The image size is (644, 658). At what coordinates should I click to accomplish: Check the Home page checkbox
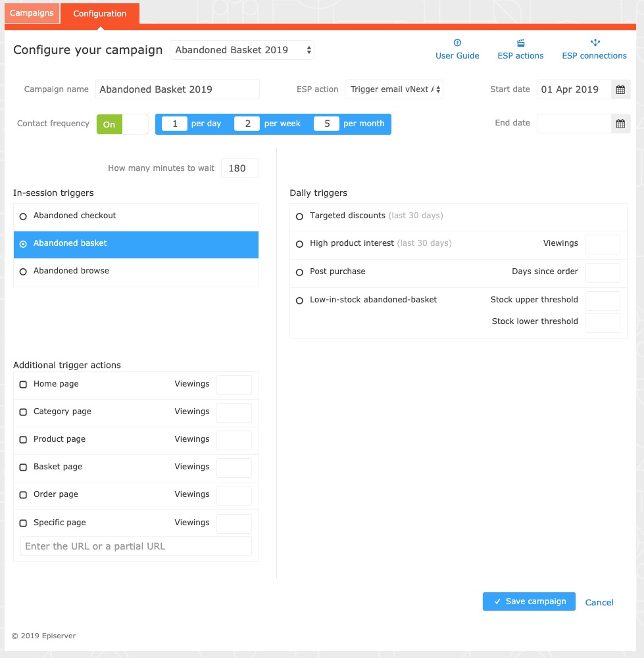coord(24,385)
